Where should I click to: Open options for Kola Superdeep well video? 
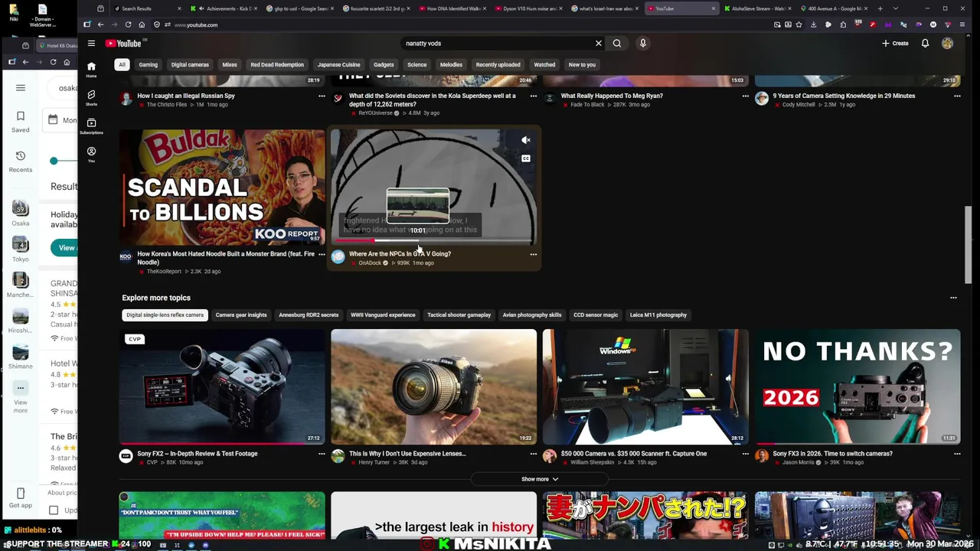pos(534,96)
